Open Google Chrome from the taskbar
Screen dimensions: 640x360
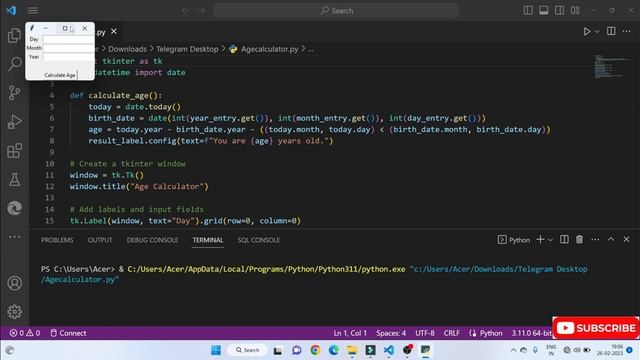(x=315, y=350)
